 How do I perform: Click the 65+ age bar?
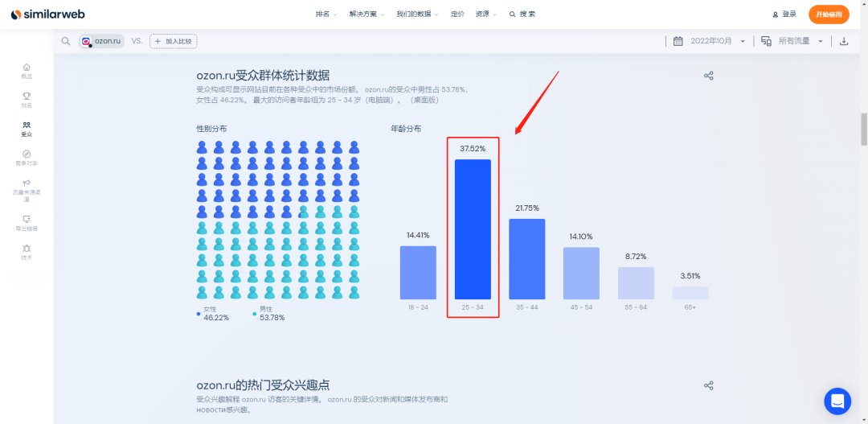pyautogui.click(x=690, y=293)
